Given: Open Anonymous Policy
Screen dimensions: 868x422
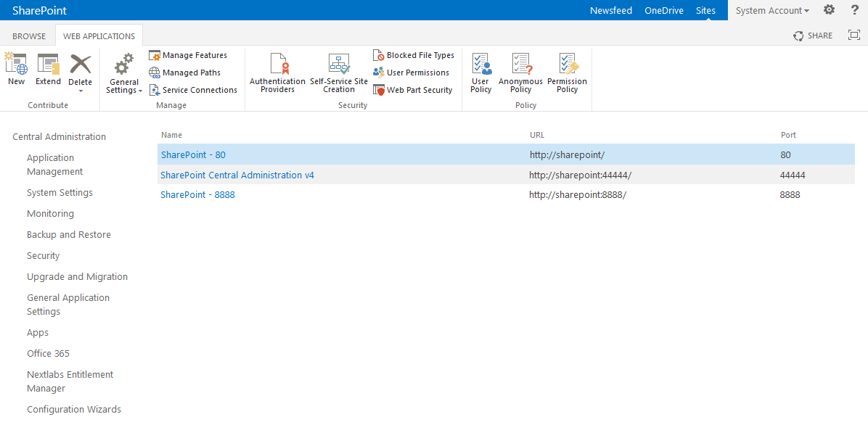Looking at the screenshot, I should coord(520,73).
